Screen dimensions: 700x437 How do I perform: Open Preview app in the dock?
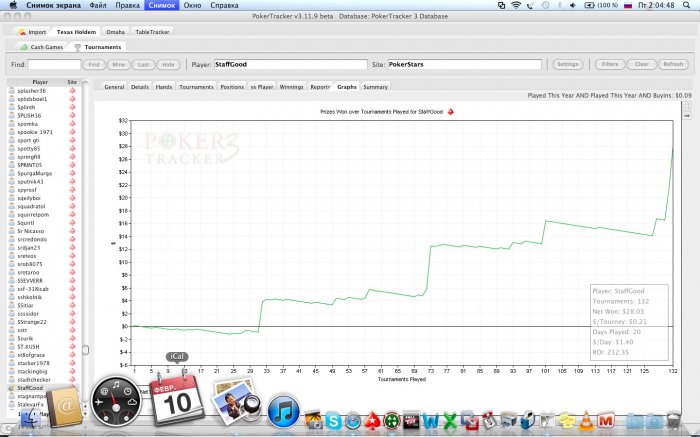point(236,402)
